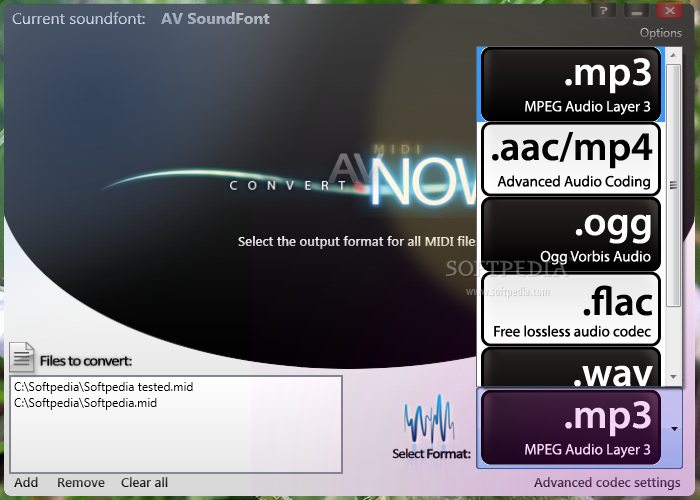Pick the .ogg Ogg Vorbis Audio format
This screenshot has height=500, width=700.
tap(571, 234)
